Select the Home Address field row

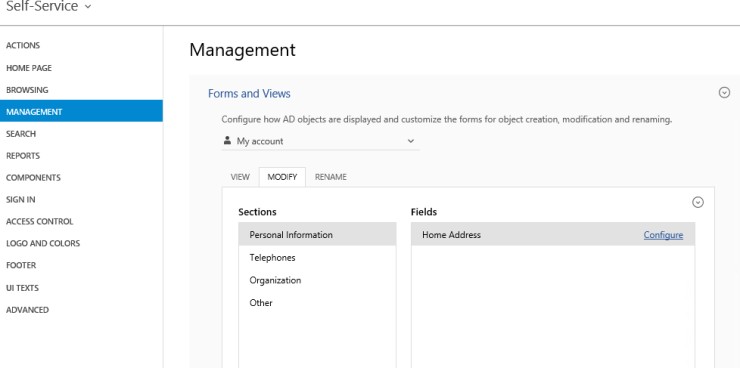553,234
